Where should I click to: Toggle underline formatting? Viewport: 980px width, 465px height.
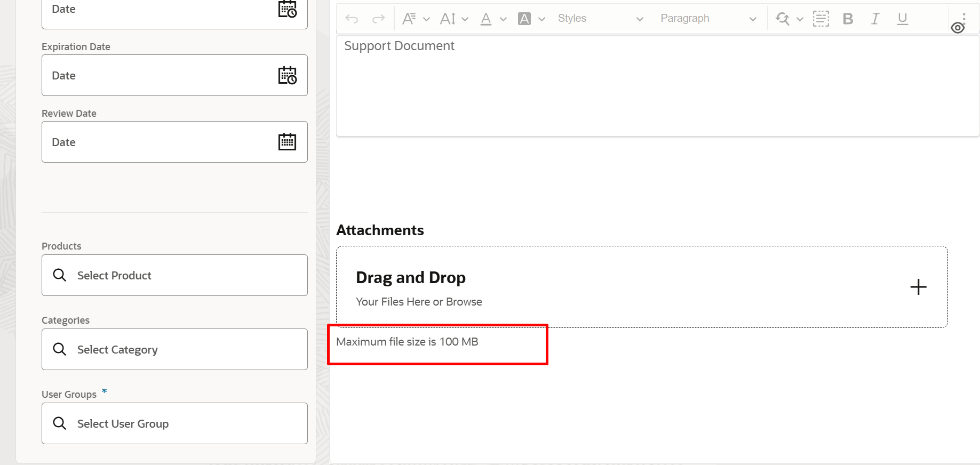(x=902, y=19)
